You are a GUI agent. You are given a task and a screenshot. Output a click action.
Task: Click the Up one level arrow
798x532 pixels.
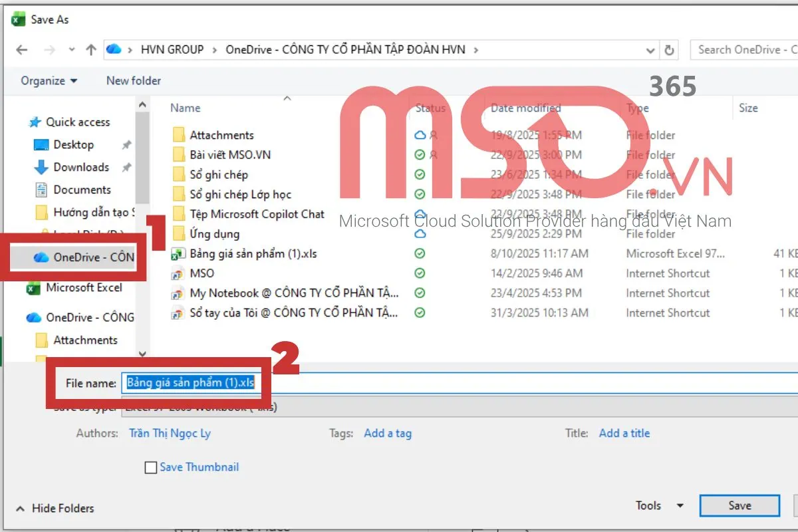(x=91, y=50)
